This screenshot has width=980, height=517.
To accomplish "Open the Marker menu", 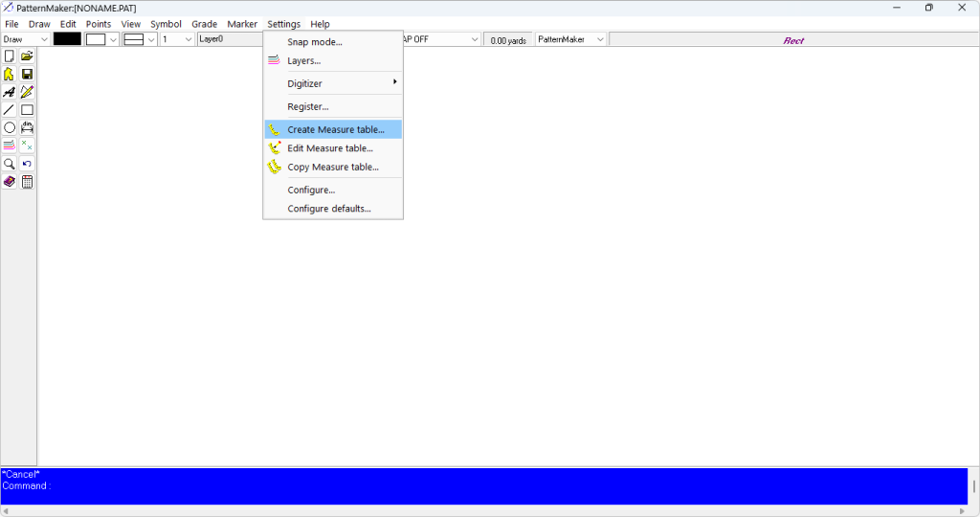I will 242,24.
